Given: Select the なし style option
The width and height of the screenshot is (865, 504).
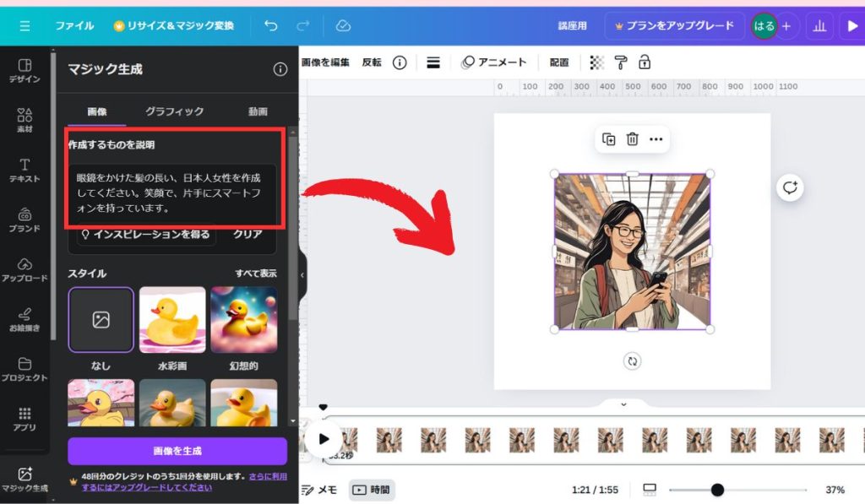Looking at the screenshot, I should (x=101, y=320).
